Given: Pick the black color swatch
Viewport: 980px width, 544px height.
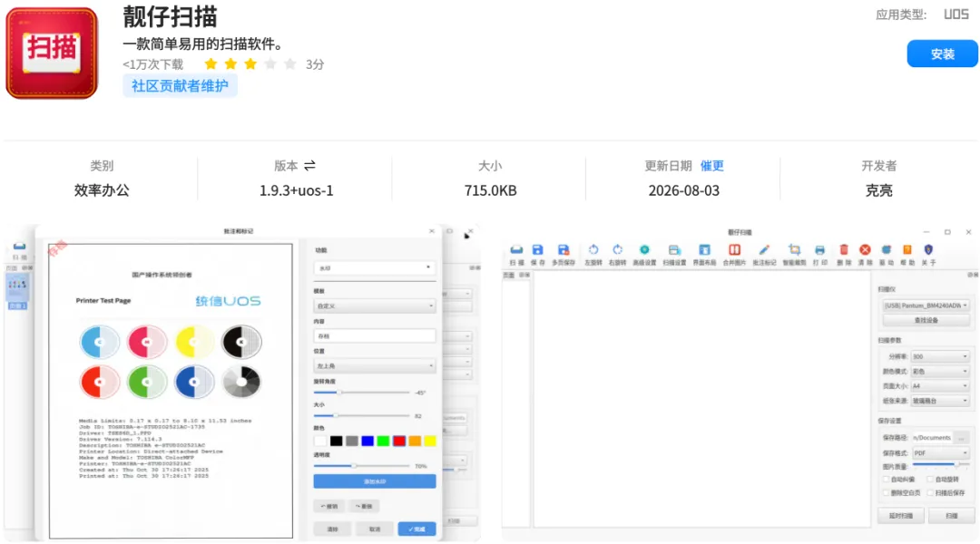Looking at the screenshot, I should [x=337, y=441].
